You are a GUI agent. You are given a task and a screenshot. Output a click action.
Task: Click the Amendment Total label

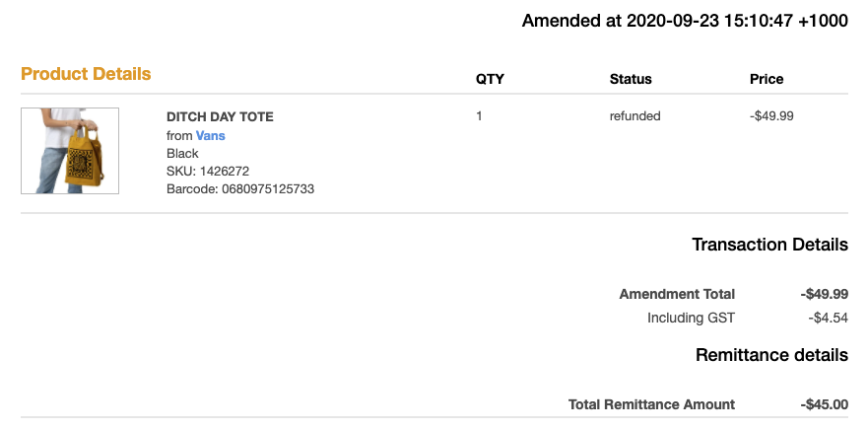(x=677, y=294)
